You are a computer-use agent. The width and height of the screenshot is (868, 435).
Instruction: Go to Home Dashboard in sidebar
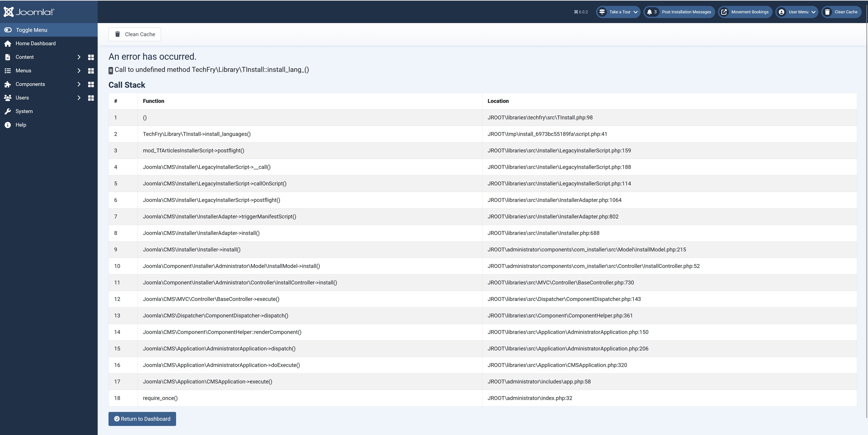(35, 43)
